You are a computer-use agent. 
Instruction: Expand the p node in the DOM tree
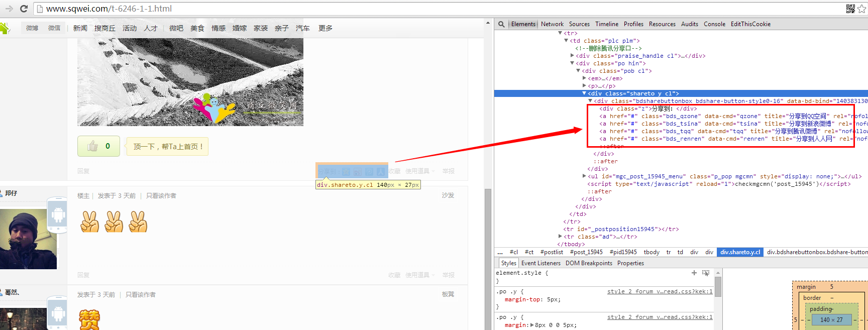[584, 86]
